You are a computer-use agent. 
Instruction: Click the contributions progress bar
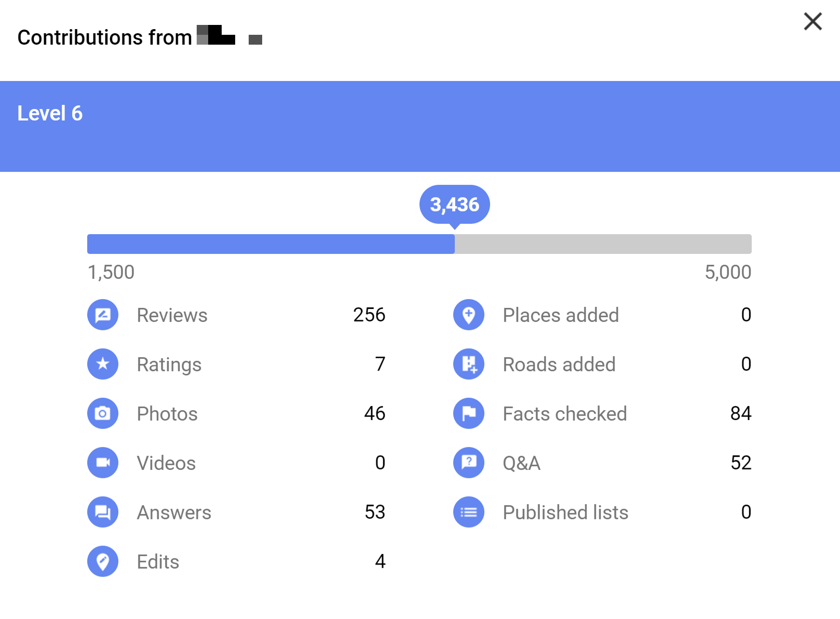419,244
